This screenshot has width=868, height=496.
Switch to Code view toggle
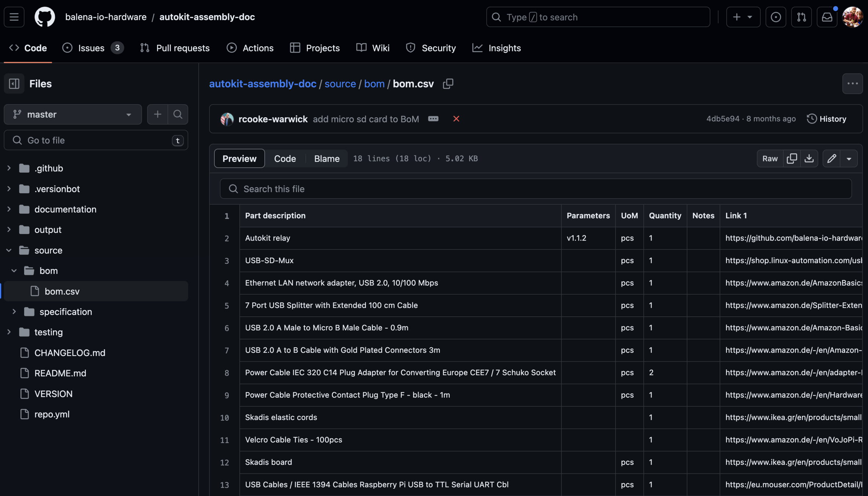click(x=285, y=158)
